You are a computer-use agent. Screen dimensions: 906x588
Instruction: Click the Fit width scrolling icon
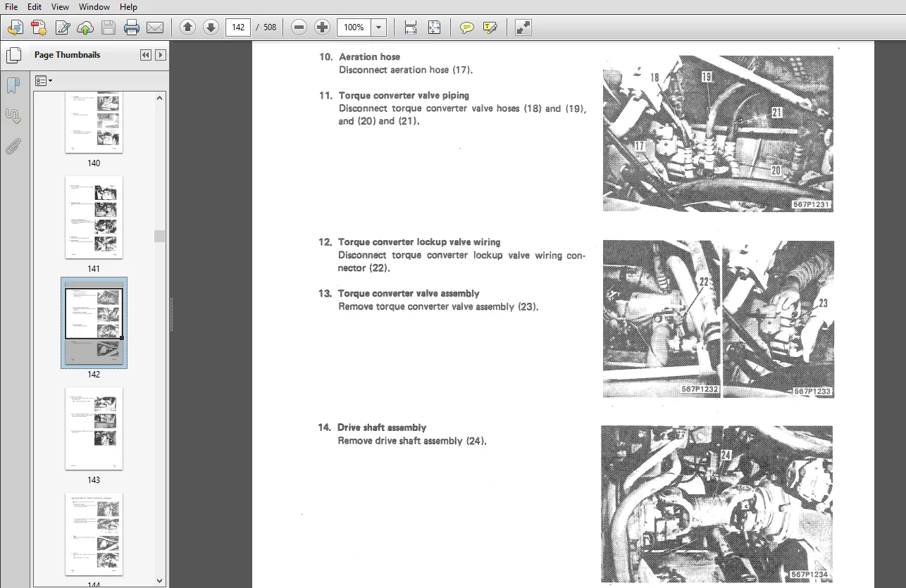tap(411, 27)
